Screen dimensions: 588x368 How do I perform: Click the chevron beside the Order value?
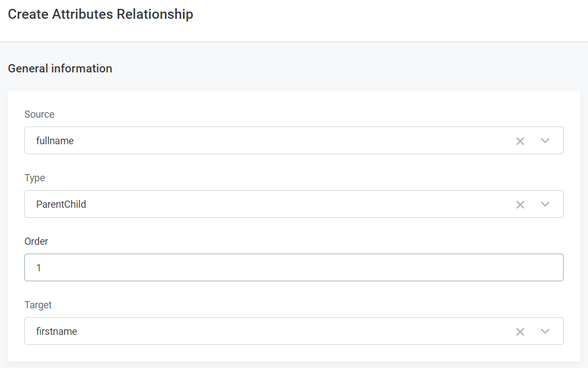tap(545, 267)
